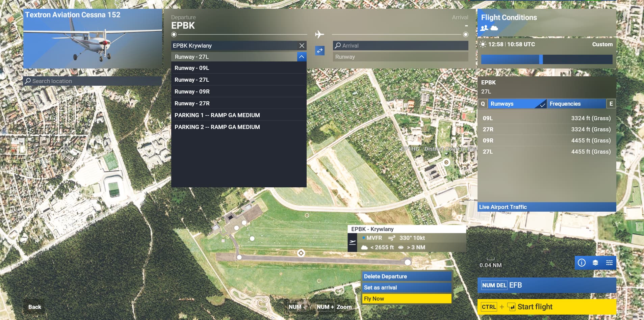644x320 pixels.
Task: Click the EPHG District Court helipad marker
Action: click(446, 162)
